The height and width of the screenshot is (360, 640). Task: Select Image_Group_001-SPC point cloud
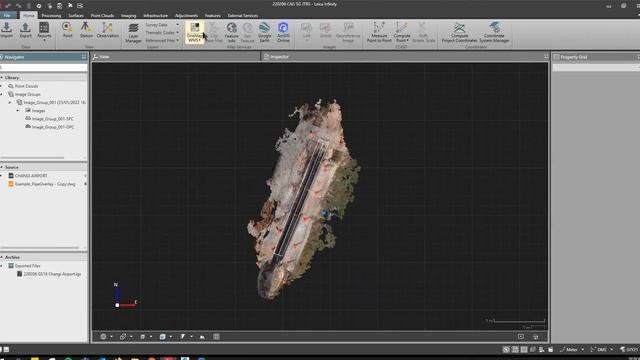tap(53, 119)
